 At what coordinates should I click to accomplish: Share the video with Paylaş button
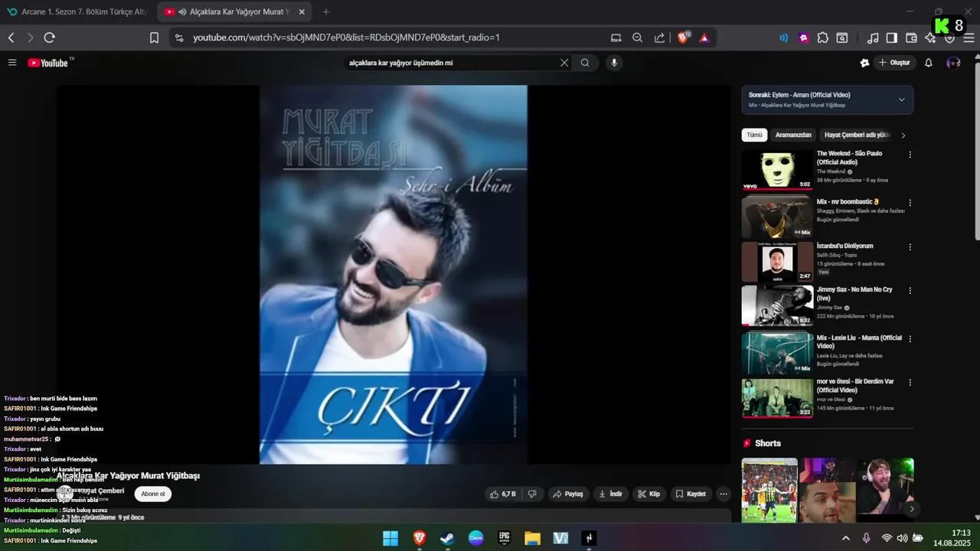coord(569,494)
